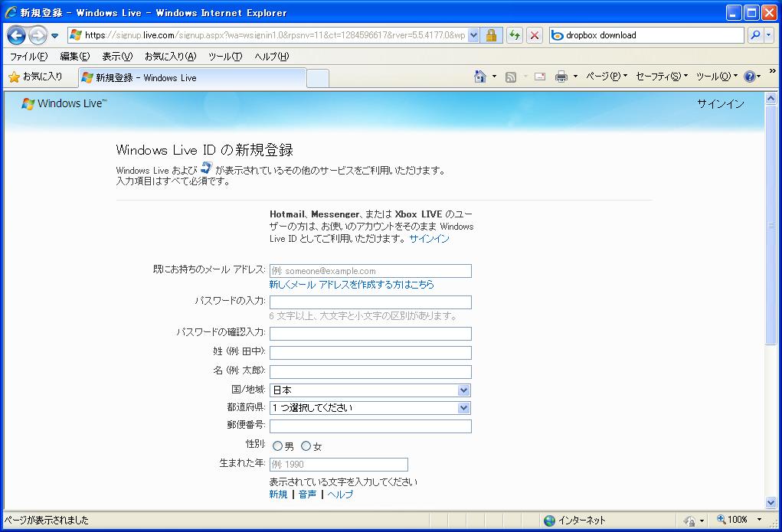The height and width of the screenshot is (532, 782).
Task: Click the Refresh page icon
Action: click(x=515, y=35)
